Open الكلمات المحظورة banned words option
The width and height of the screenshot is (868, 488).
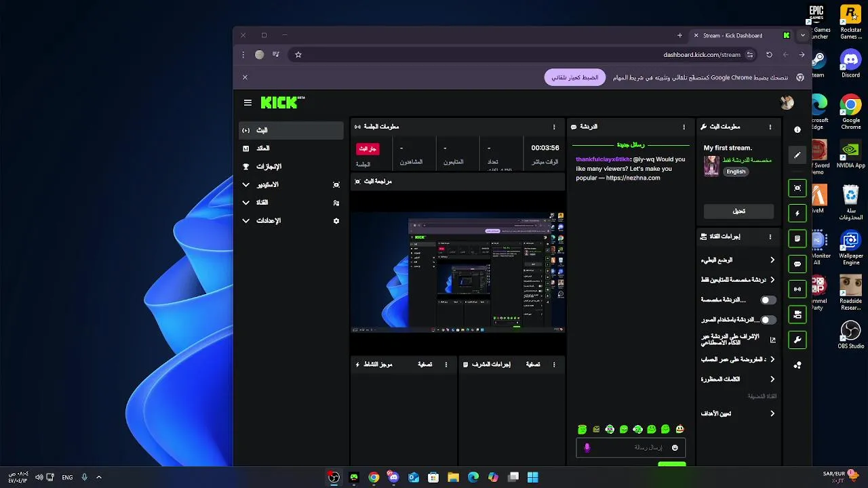tap(738, 380)
